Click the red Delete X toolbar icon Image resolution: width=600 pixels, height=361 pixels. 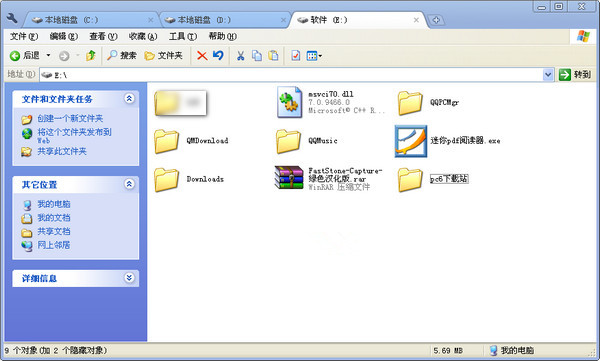coord(202,56)
